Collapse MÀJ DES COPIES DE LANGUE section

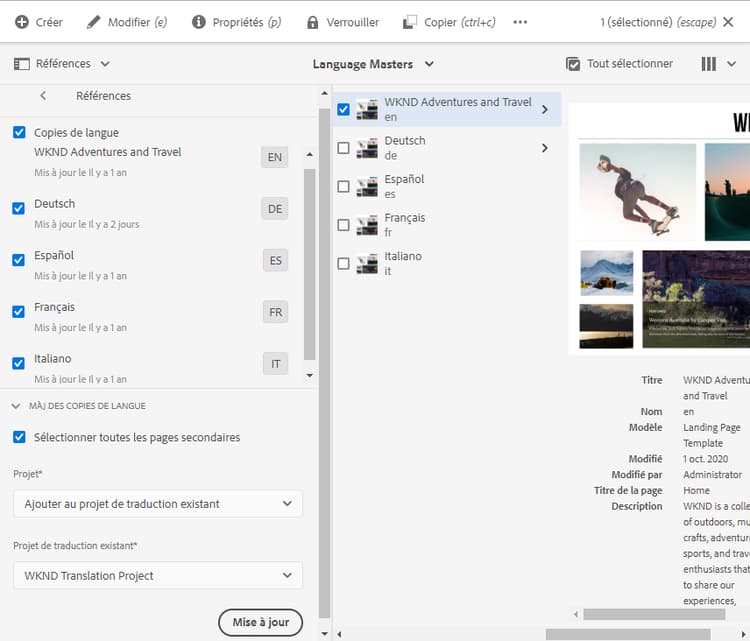tap(16, 406)
